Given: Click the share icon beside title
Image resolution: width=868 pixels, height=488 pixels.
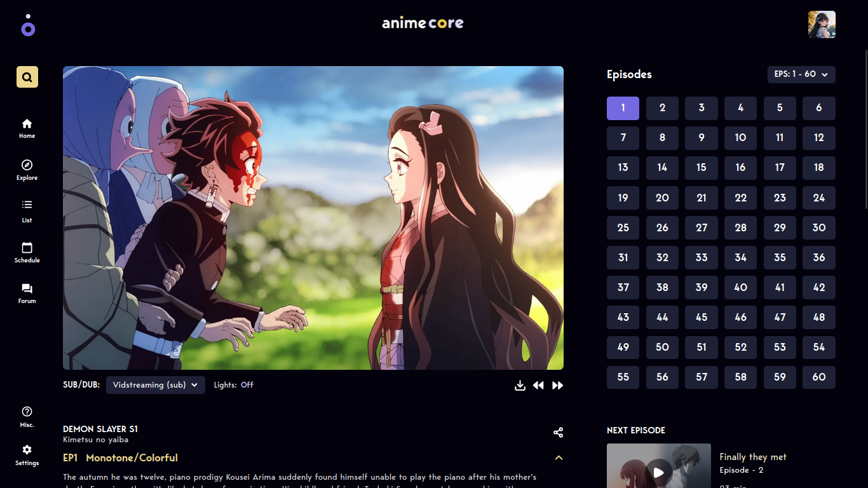Looking at the screenshot, I should (x=558, y=433).
